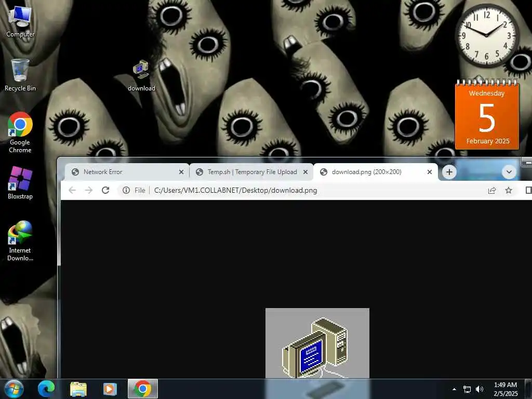The width and height of the screenshot is (532, 399).
Task: Close the Temp.sh tab
Action: 305,172
